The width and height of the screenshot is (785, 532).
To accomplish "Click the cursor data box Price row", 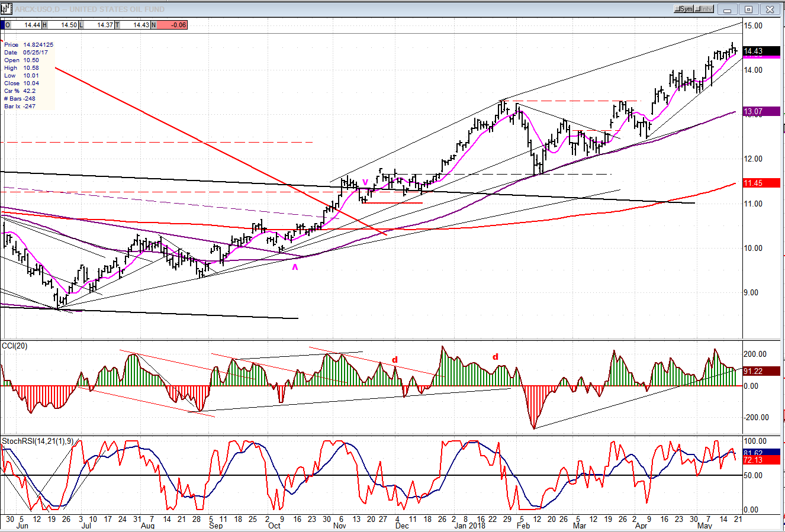I will pos(28,44).
